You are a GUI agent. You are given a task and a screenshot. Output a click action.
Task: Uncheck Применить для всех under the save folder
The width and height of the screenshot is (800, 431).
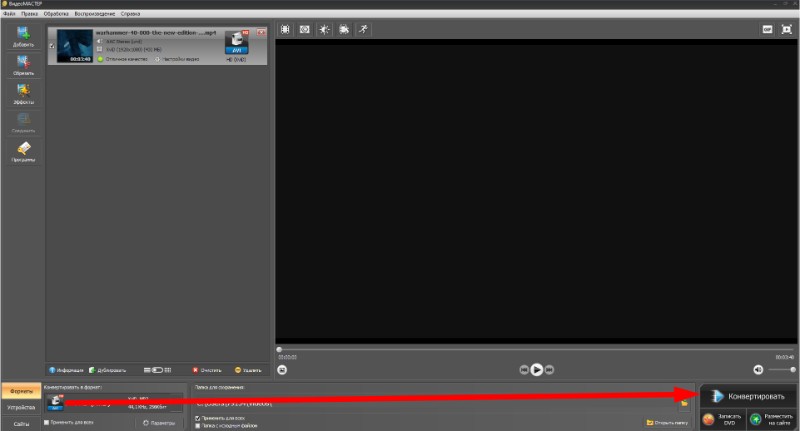198,418
